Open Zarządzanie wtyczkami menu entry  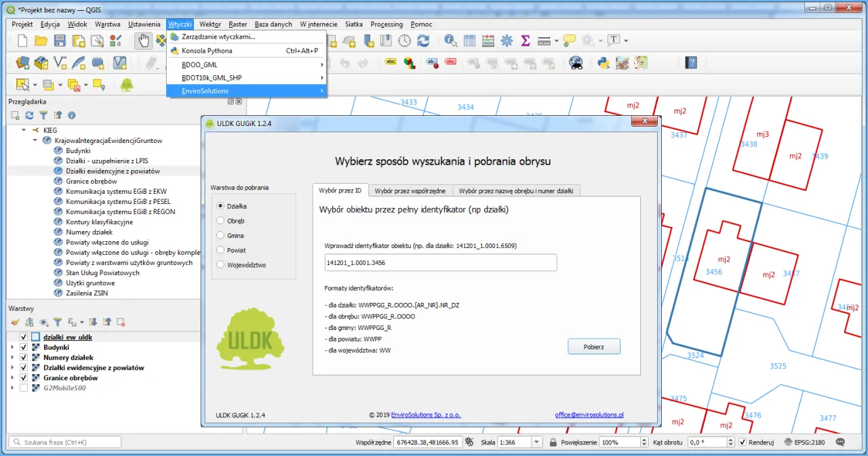[218, 37]
